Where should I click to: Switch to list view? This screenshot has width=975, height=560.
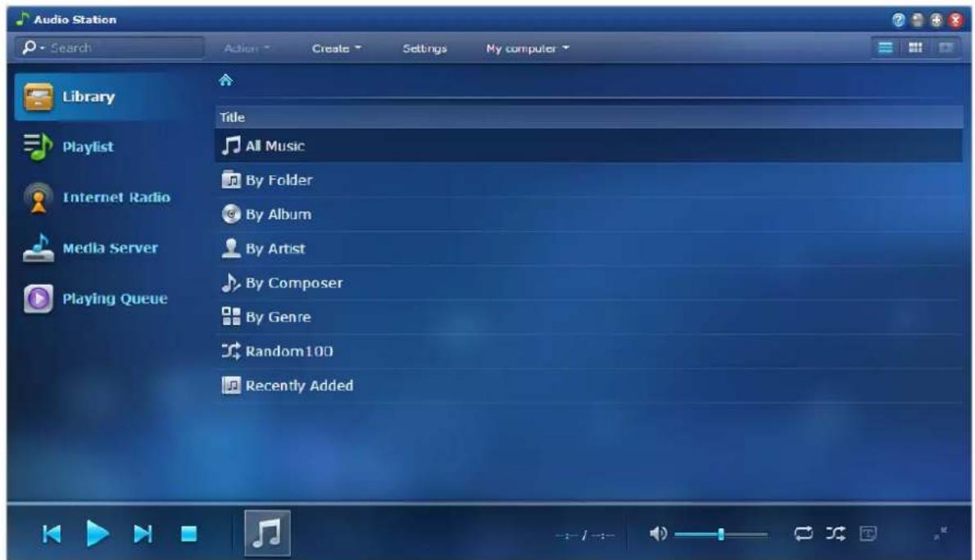(x=886, y=47)
